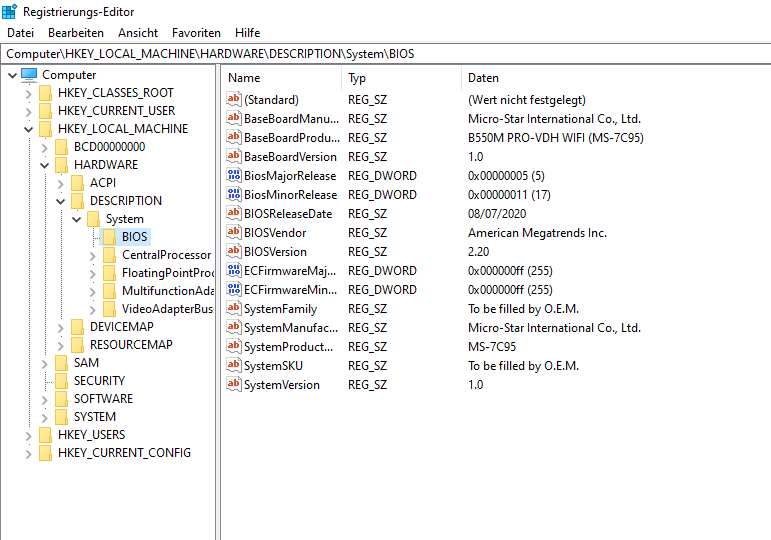Expand the FloatingPointProcessor key
Viewport: 771px width, 540px height.
point(93,273)
